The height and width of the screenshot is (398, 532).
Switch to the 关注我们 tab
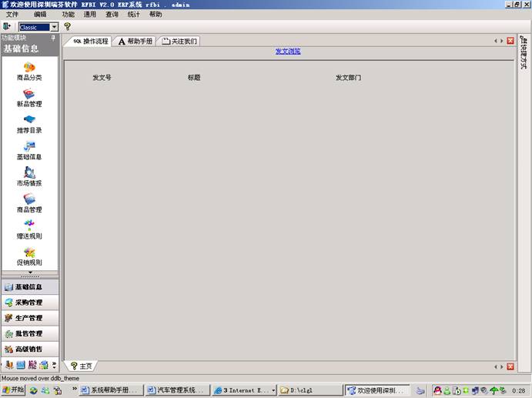point(179,42)
